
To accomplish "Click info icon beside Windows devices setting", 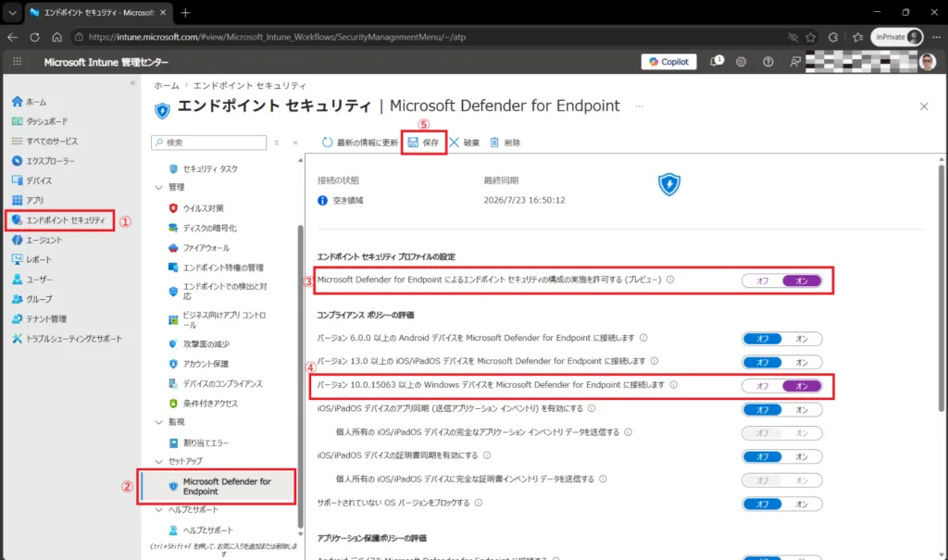I will [x=674, y=385].
